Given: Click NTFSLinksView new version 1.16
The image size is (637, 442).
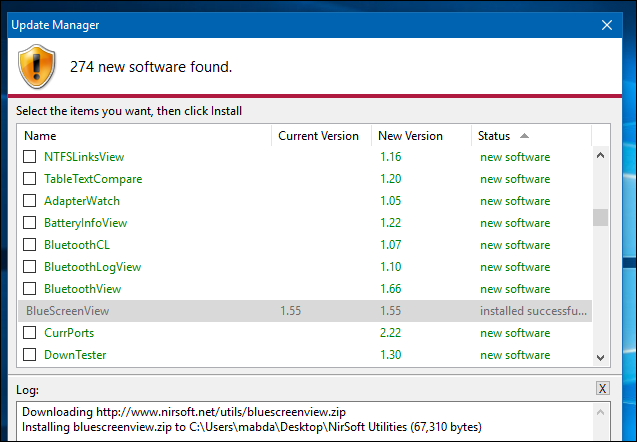Looking at the screenshot, I should [391, 157].
